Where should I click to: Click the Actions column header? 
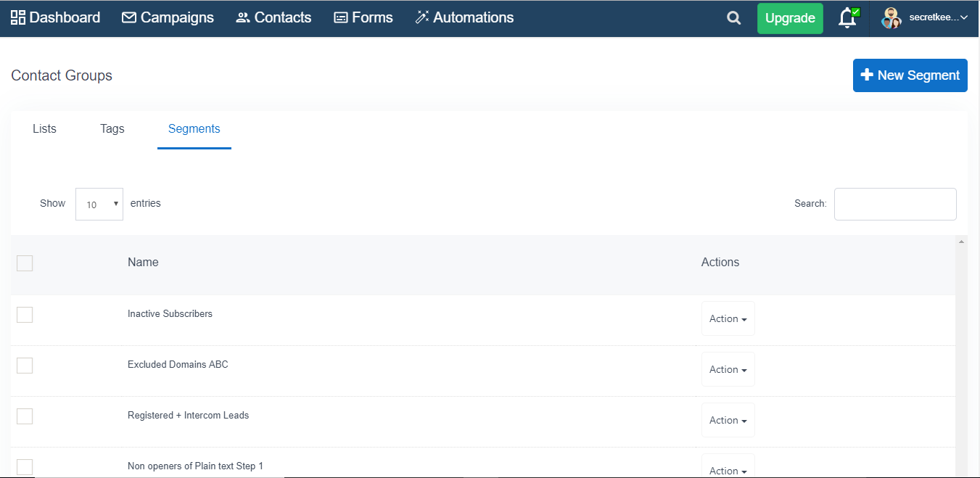pos(720,263)
